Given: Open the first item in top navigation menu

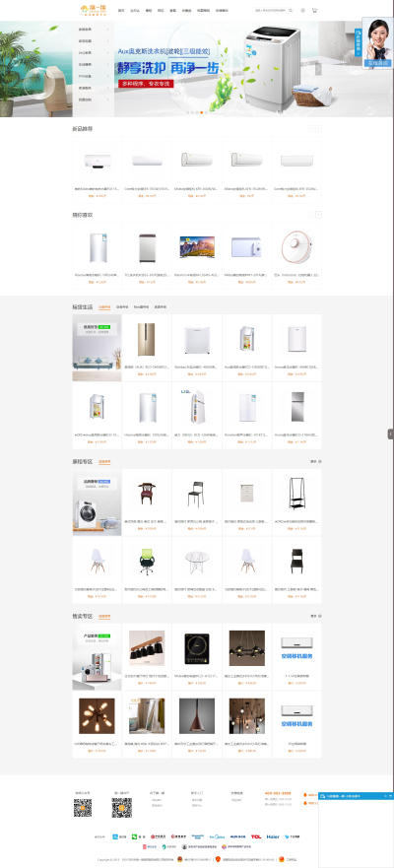Looking at the screenshot, I should [x=121, y=11].
